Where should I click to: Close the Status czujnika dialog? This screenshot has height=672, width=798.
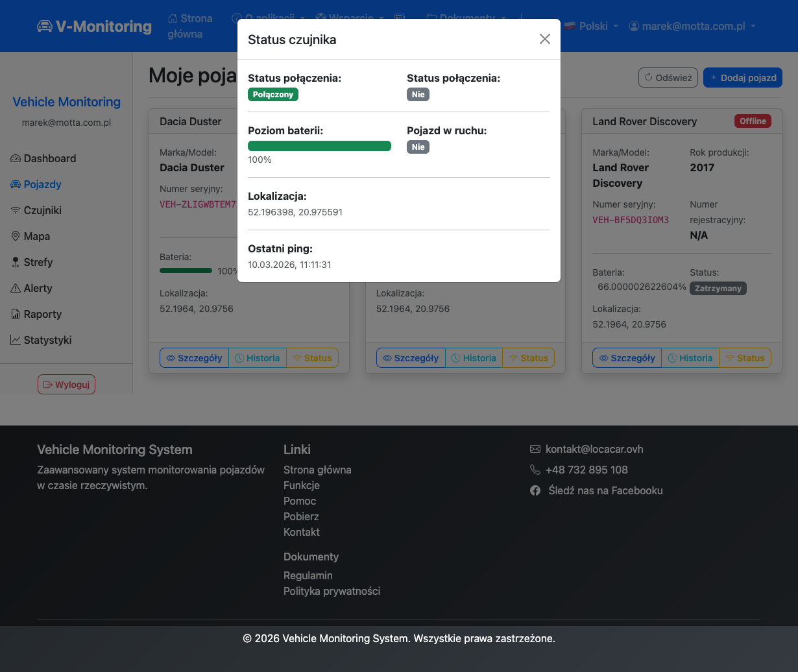544,39
